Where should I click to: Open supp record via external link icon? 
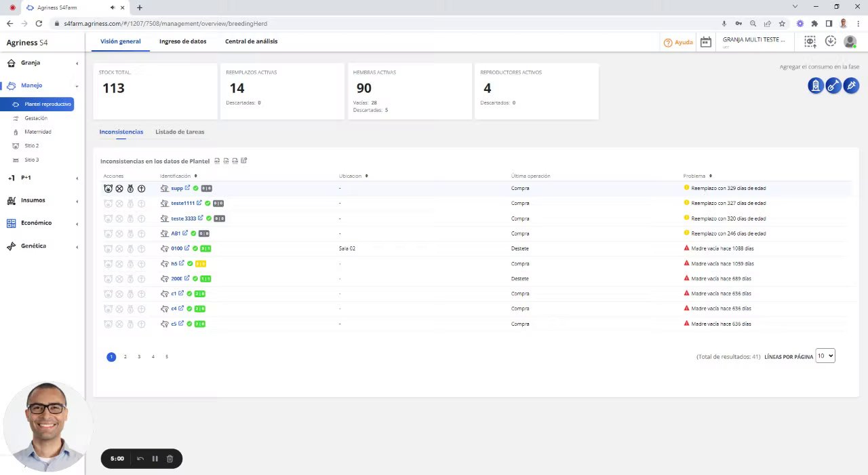pos(187,188)
